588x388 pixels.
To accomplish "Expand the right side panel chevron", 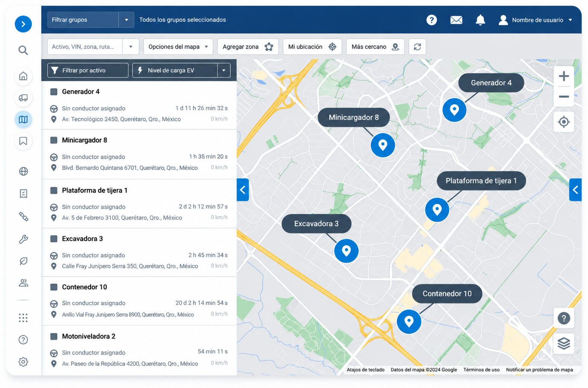I will tap(575, 190).
